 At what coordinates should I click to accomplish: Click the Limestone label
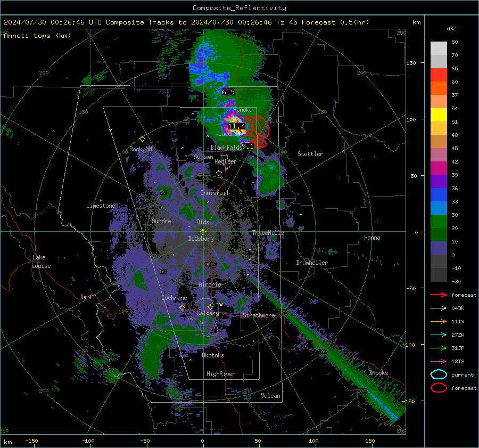pyautogui.click(x=101, y=206)
